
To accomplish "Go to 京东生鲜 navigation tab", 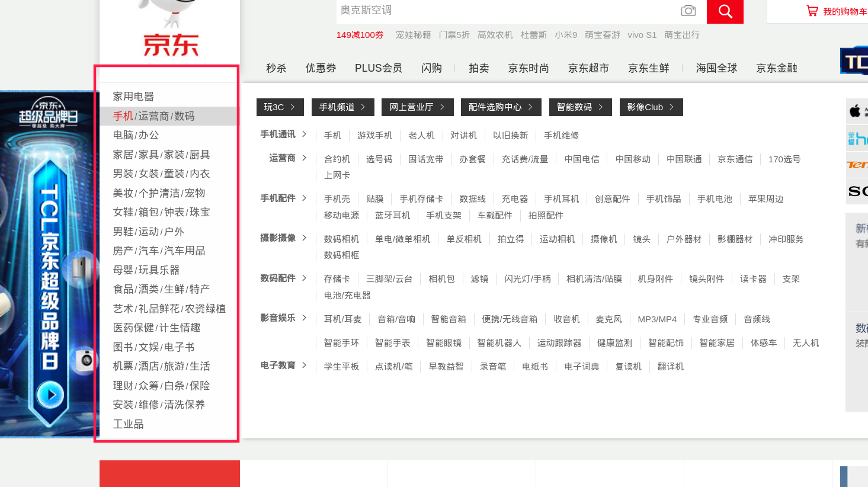I will 649,68.
